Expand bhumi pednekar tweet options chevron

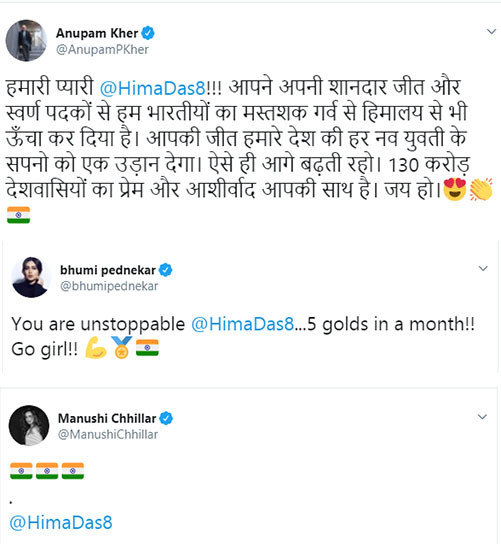pos(483,269)
